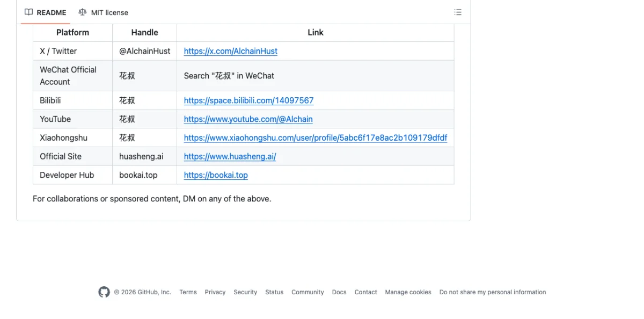The image size is (644, 319).
Task: Click the GitHub logo in footer
Action: point(104,292)
